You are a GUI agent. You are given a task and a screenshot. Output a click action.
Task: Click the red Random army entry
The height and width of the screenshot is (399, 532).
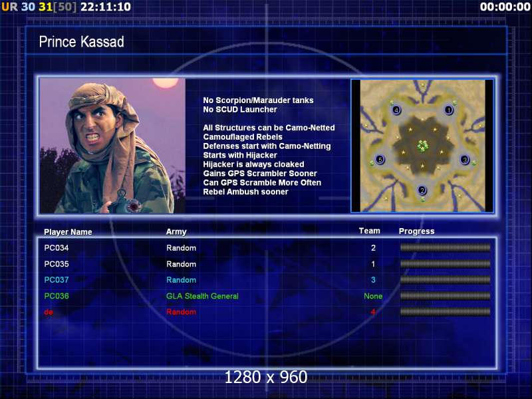click(x=181, y=312)
